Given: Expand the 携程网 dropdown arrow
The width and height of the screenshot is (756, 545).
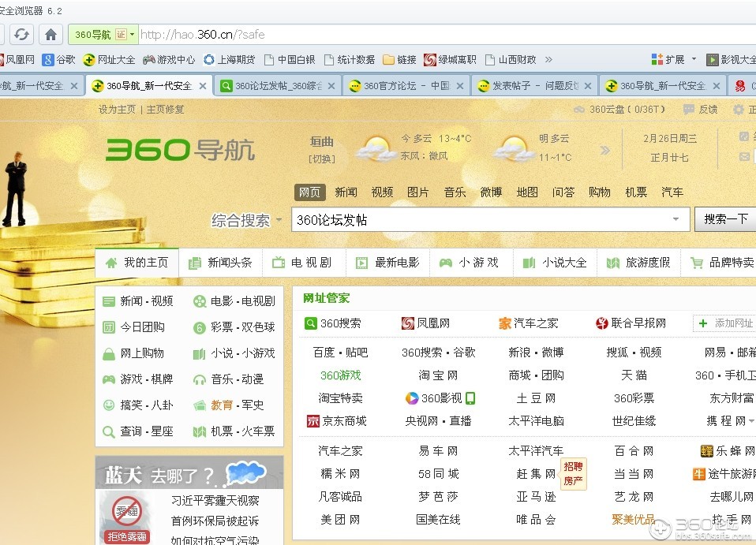Looking at the screenshot, I should tap(751, 421).
